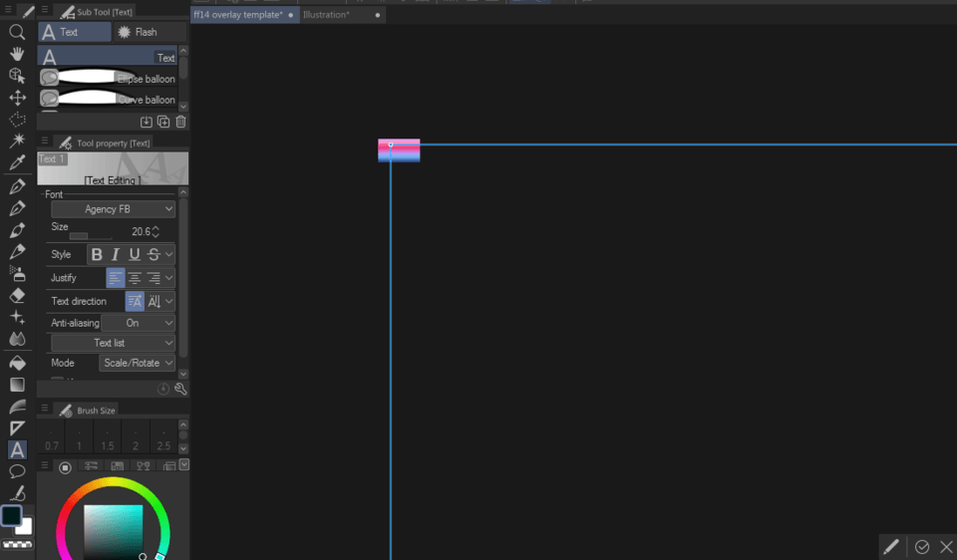
Task: Expand the Text direction options arrow
Action: pos(169,301)
